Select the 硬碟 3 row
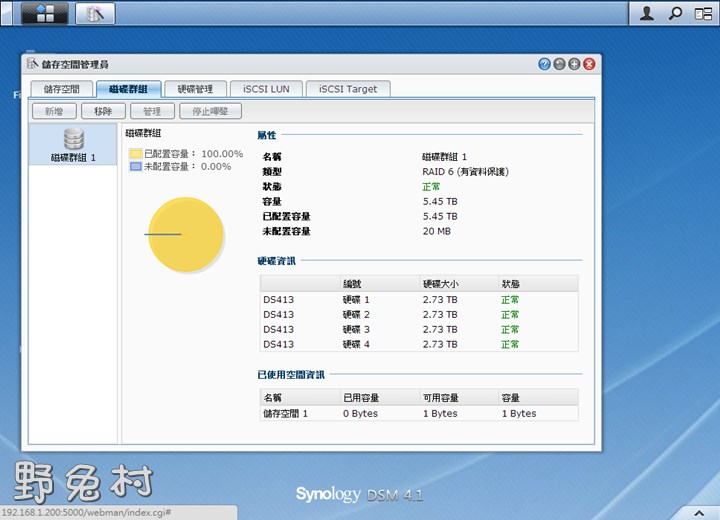720x520 pixels. click(419, 329)
